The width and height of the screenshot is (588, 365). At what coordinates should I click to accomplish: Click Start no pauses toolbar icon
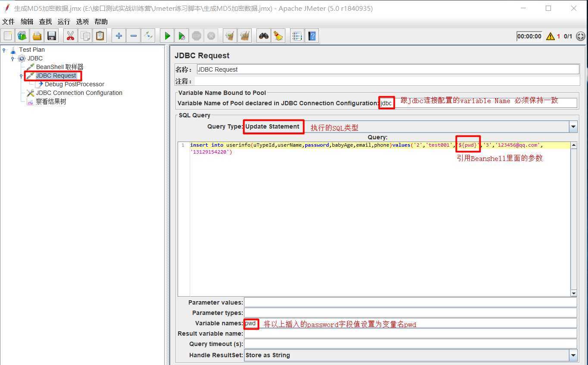pos(182,36)
